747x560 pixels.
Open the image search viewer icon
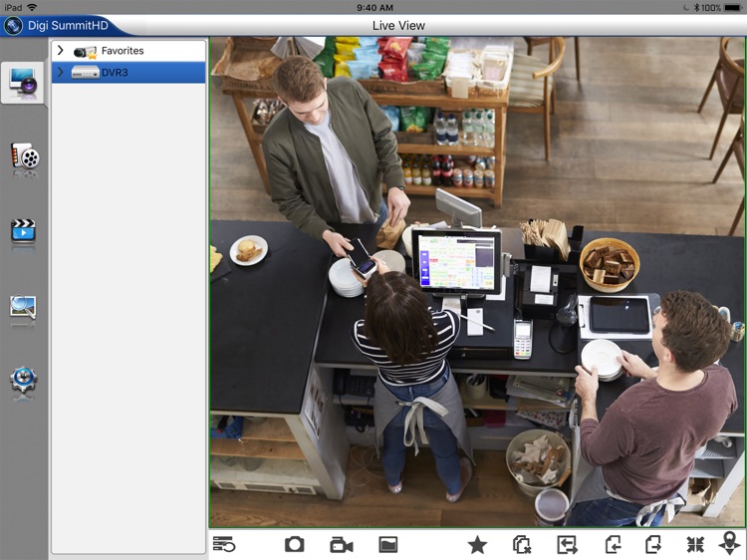pos(24,307)
